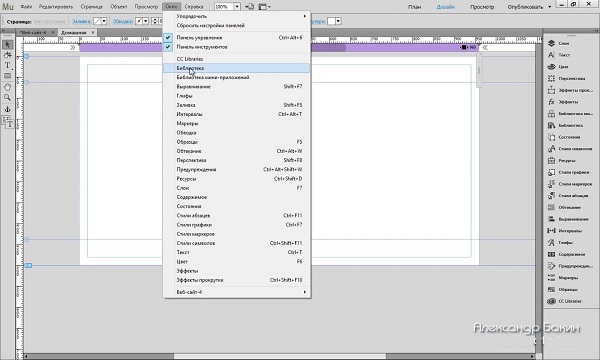Click the stroke color swatch
Image resolution: width=600 pixels, height=360 pixels.
click(139, 21)
